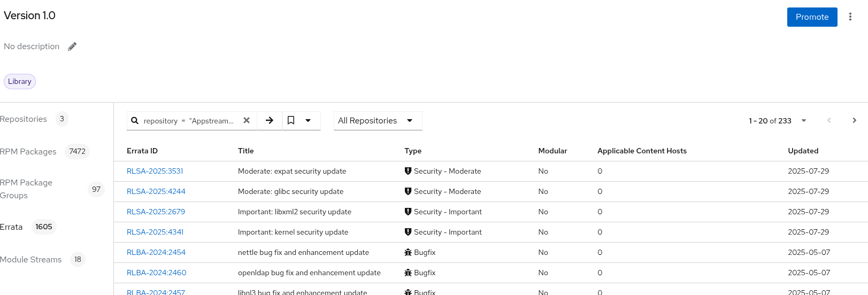The image size is (868, 295).
Task: Open erratum RLBA-2024:2454 link
Action: tap(156, 253)
